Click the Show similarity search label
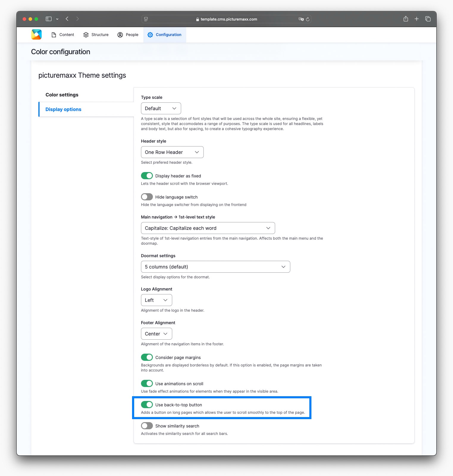This screenshot has width=453, height=476. (x=177, y=426)
